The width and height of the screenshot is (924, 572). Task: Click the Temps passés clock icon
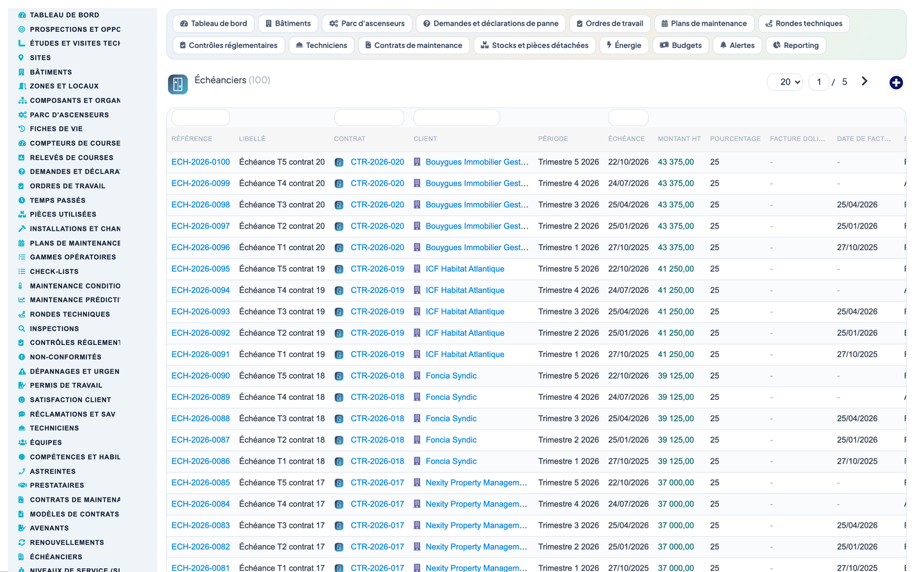point(22,200)
